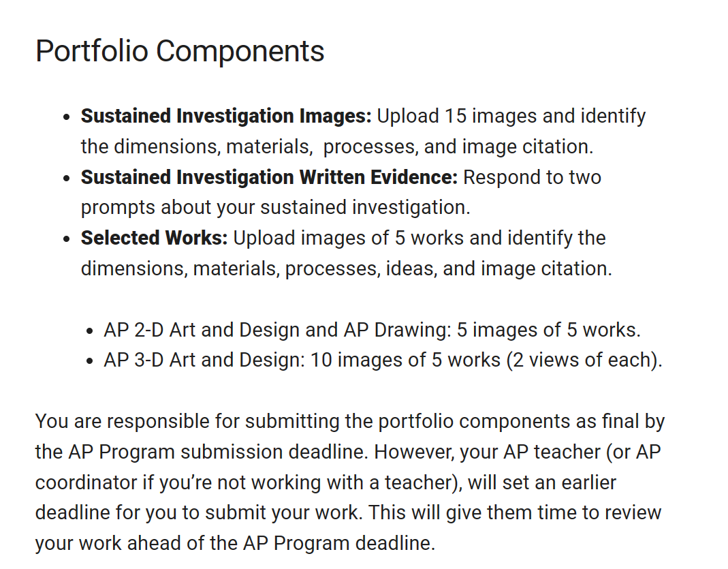Click the text 'Respond to two'
Viewport: 728px width, 569px height.
[532, 177]
